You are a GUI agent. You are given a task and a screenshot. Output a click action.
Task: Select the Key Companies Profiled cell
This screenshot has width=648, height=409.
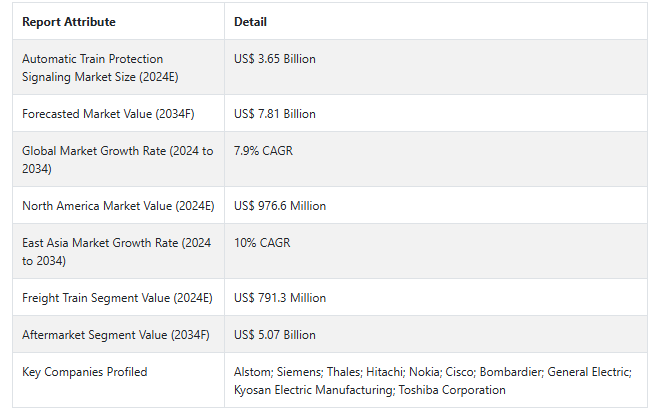pos(84,372)
